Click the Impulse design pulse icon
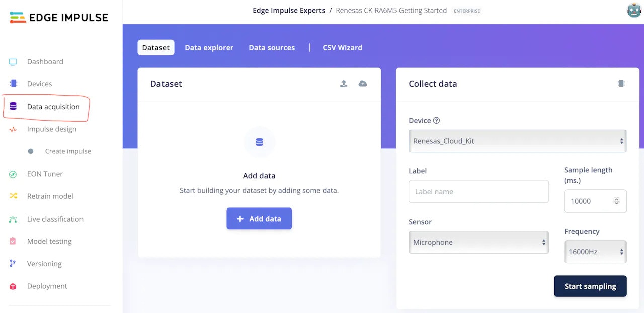This screenshot has height=313, width=644. pos(13,129)
